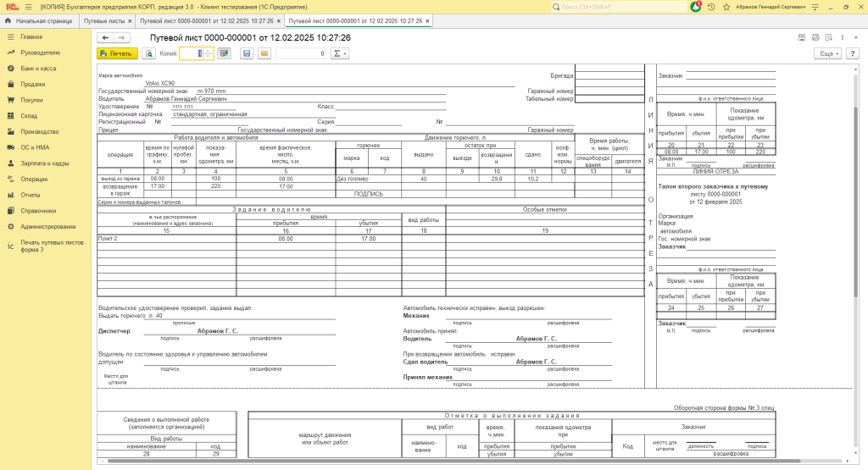The height and width of the screenshot is (470, 868).
Task: Click the blue floppy disk toolbar icon
Action: pos(247,53)
